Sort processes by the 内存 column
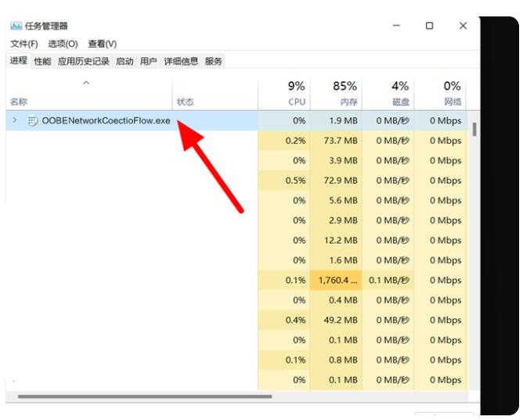This screenshot has width=523, height=420. point(348,102)
